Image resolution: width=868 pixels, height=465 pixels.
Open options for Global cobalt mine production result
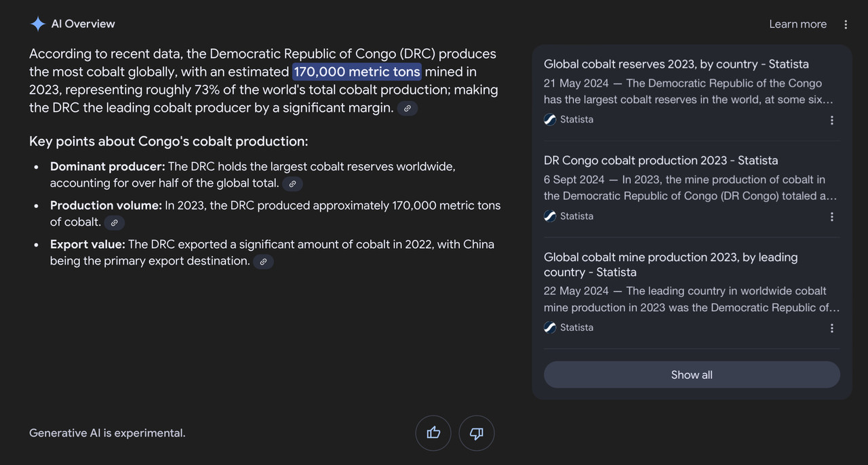click(832, 328)
